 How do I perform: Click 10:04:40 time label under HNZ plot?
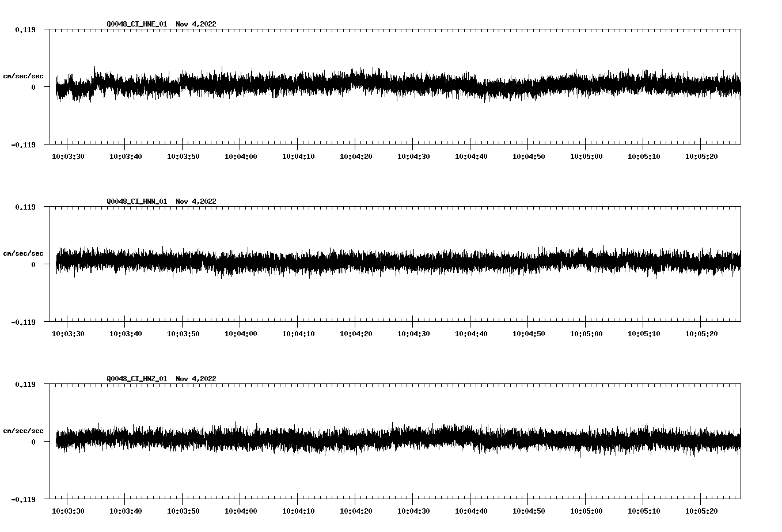pos(471,511)
